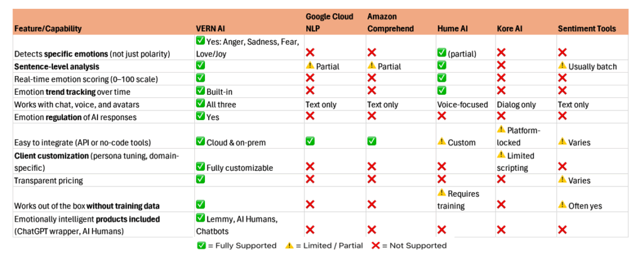This screenshot has height=255, width=644.
Task: Click the "Voice-focused" cell under Hume AI
Action: pos(463,104)
